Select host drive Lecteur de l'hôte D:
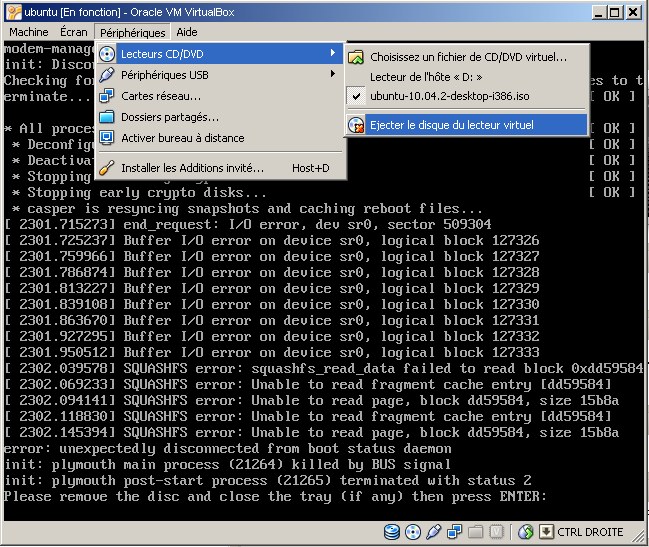 tap(467, 77)
